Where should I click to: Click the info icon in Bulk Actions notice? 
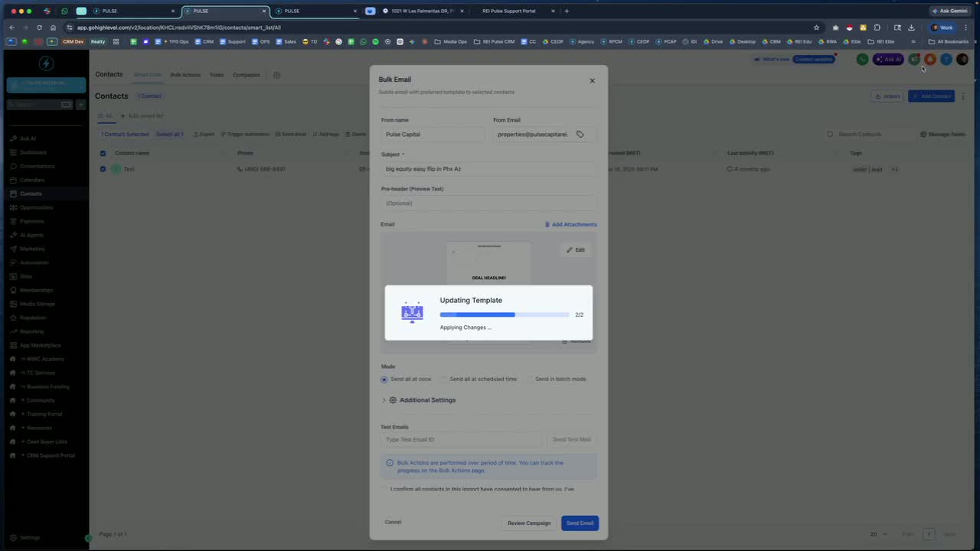(x=390, y=463)
